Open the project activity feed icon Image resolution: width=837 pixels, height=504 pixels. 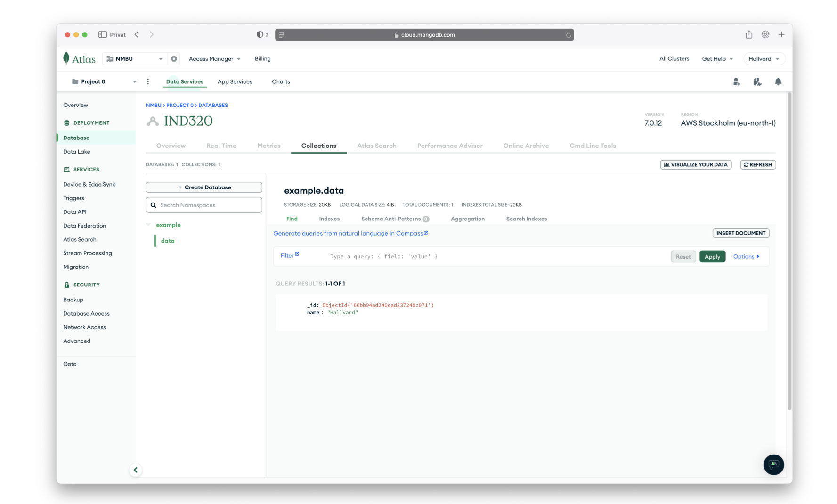[x=757, y=81]
